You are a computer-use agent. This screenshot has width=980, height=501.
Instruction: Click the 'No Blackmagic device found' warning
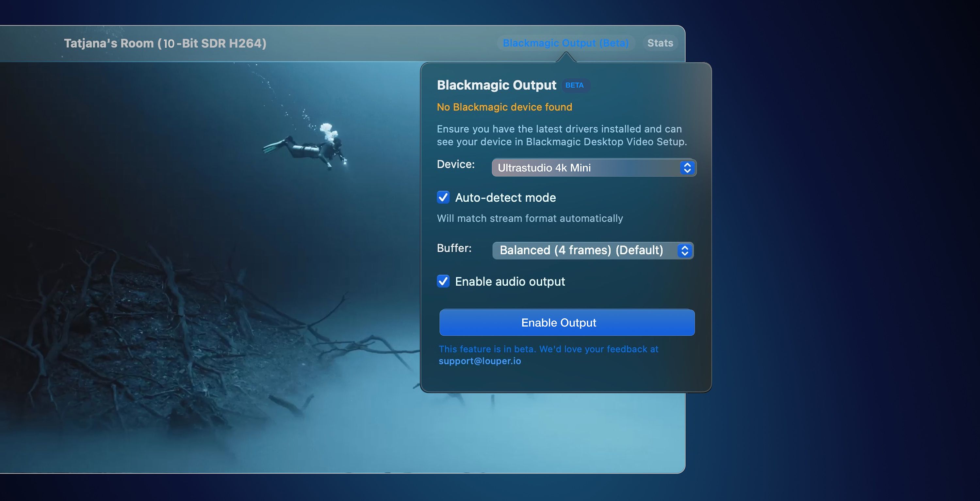tap(504, 107)
